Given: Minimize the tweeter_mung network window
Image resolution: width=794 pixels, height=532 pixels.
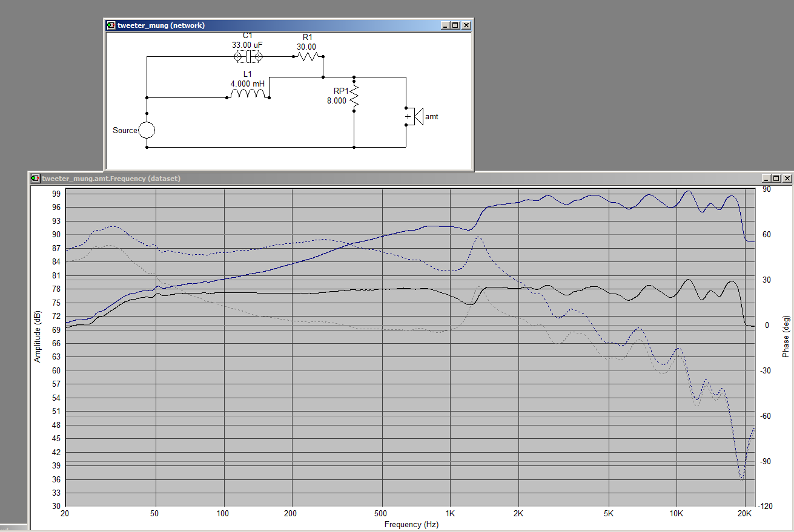Looking at the screenshot, I should coord(445,25).
